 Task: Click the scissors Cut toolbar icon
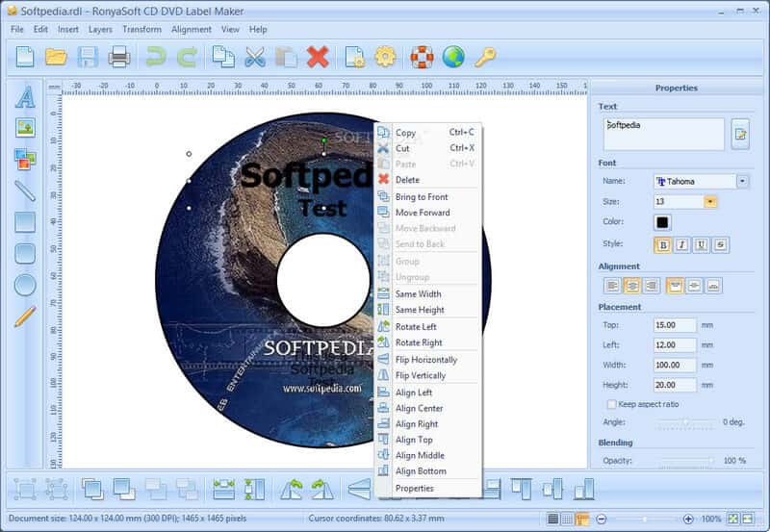pos(254,58)
